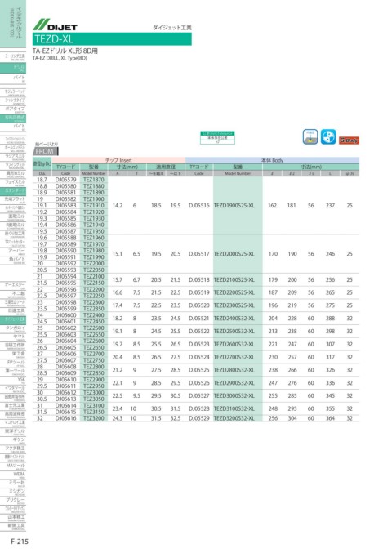Open the 不二越 maker tab
392x553 pixels.
[x=13, y=294]
